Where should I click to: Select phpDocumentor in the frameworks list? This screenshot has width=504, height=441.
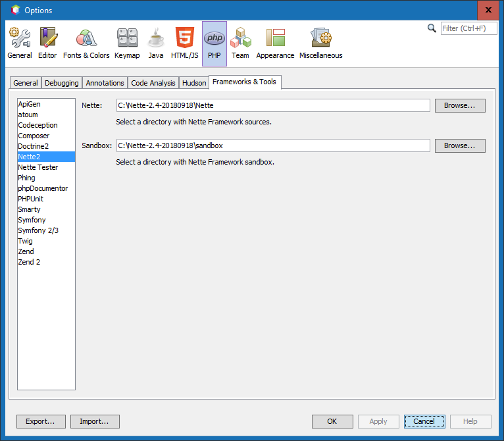[46, 188]
